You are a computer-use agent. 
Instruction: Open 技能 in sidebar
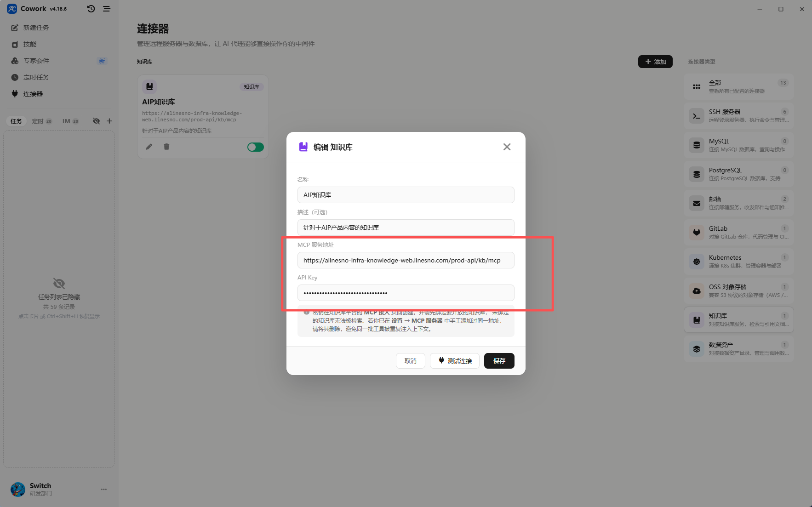(59, 44)
